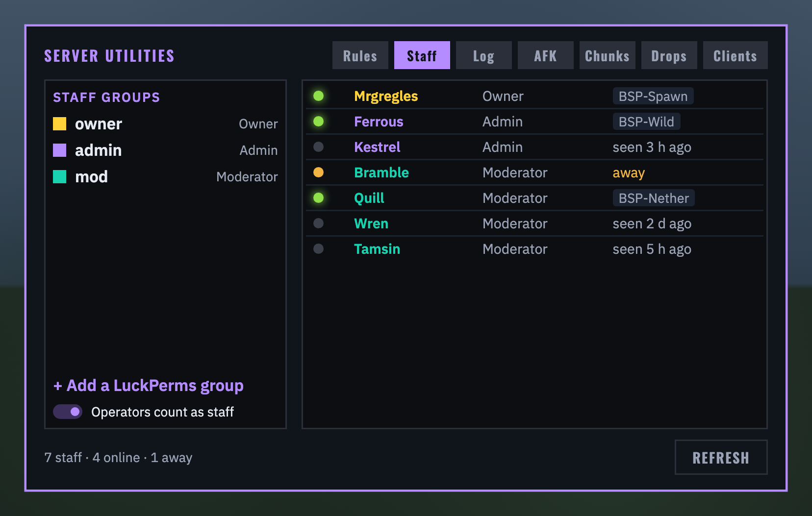Click the yellow owner group color swatch

pos(59,123)
